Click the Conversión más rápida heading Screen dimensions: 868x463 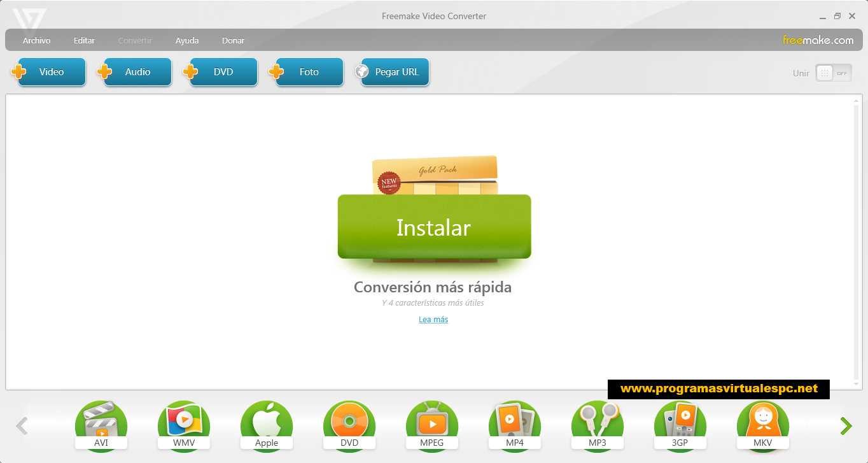433,287
